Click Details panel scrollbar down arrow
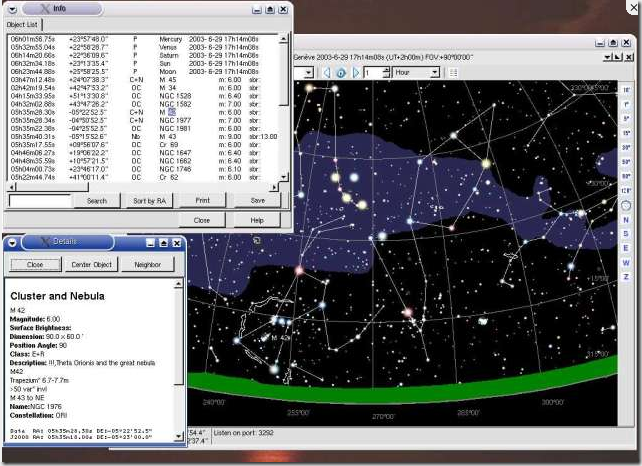This screenshot has height=466, width=642. pyautogui.click(x=179, y=437)
